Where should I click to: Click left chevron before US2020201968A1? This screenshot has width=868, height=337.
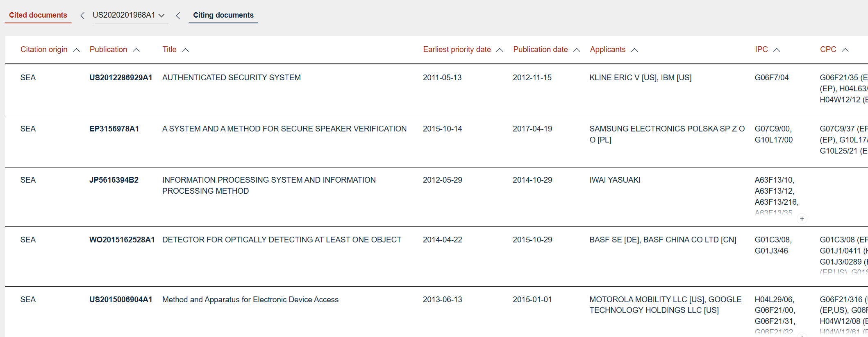pyautogui.click(x=82, y=16)
